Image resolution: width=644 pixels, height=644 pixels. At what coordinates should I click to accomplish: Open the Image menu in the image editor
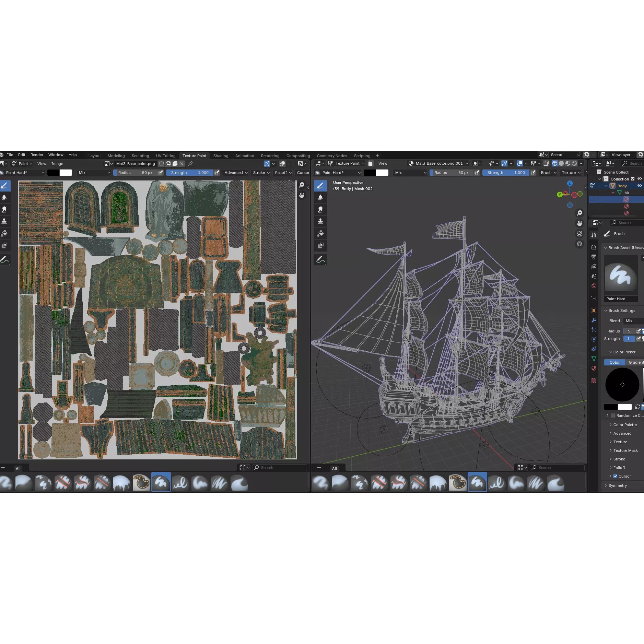[57, 164]
